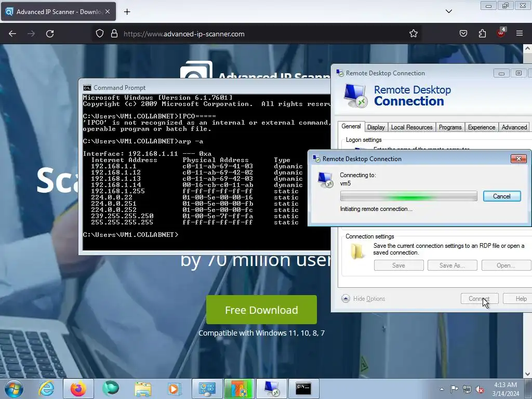Go back with the browser back arrow
Viewport: 532px width, 399px height.
(x=12, y=34)
